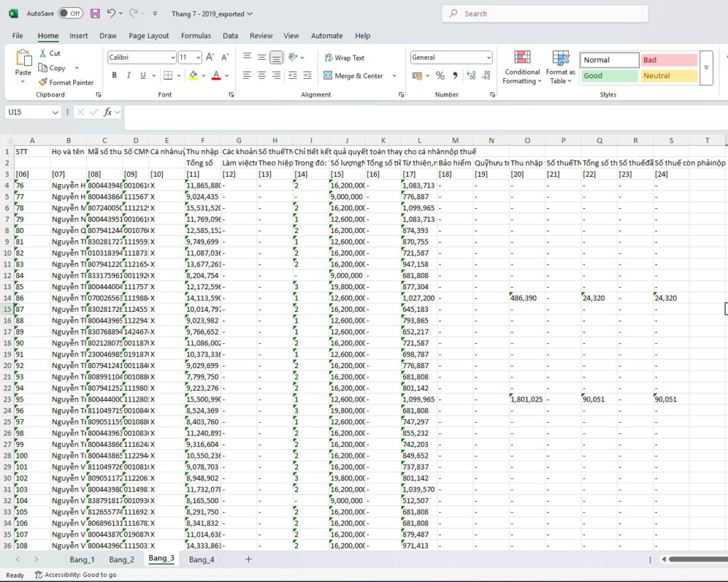Apply Percent Style number format
Viewport: 728px width, 582px height.
point(440,75)
